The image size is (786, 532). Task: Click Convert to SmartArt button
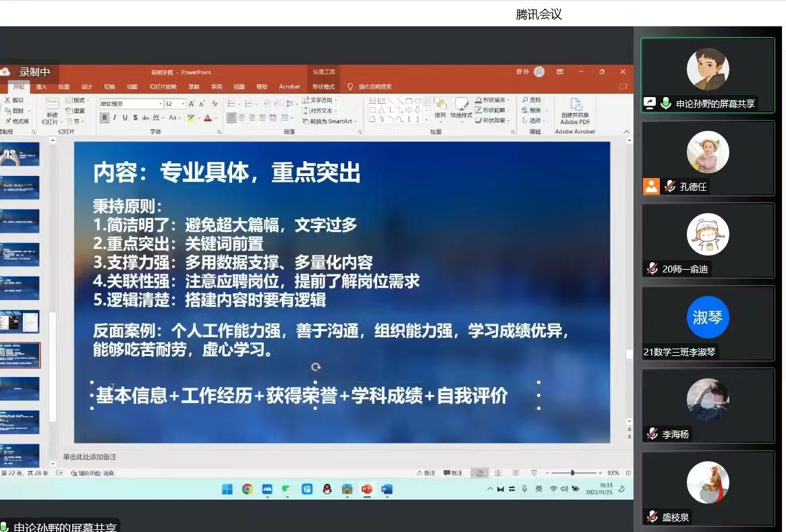point(331,121)
